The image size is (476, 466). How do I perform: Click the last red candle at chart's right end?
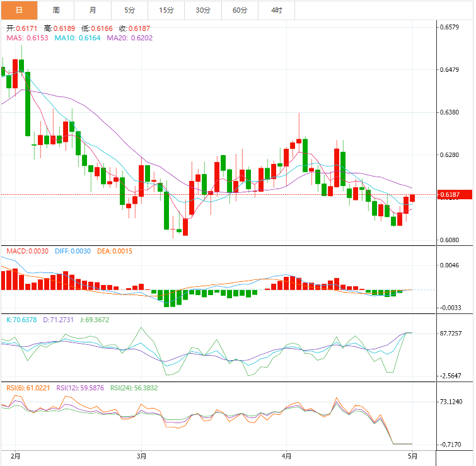tap(412, 198)
